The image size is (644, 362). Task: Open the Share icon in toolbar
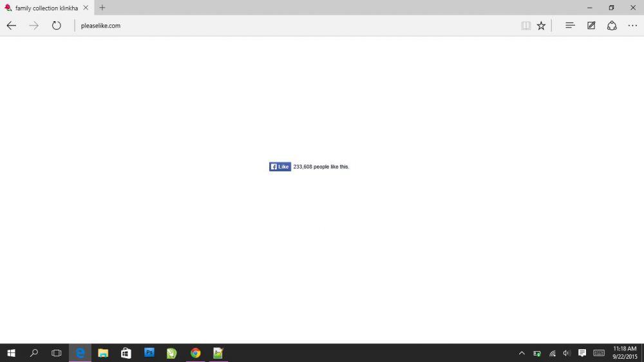612,26
